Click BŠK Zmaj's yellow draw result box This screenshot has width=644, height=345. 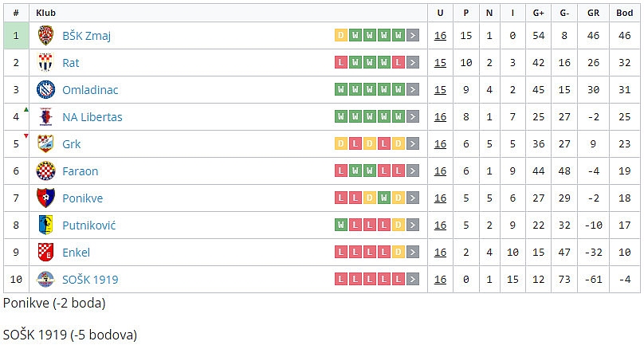(341, 35)
